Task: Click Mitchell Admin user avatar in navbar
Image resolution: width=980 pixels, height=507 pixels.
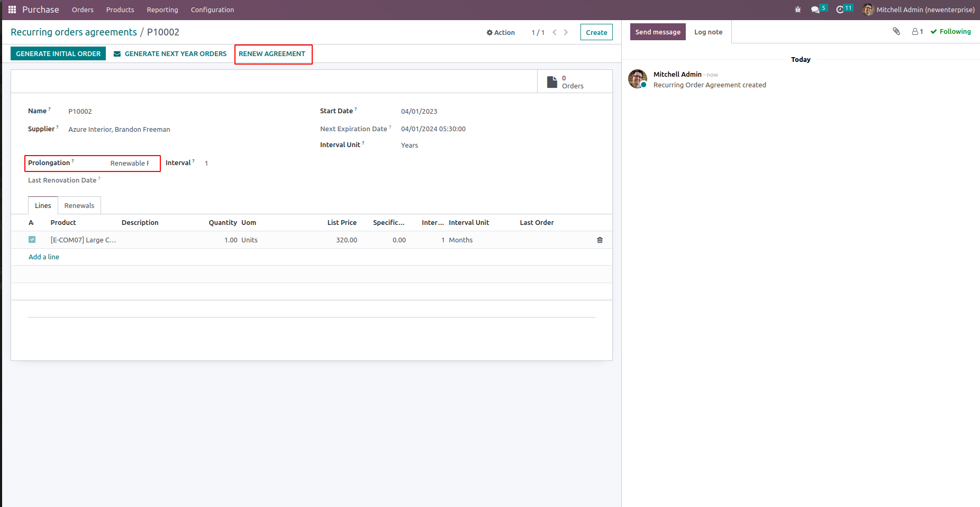Action: tap(868, 10)
